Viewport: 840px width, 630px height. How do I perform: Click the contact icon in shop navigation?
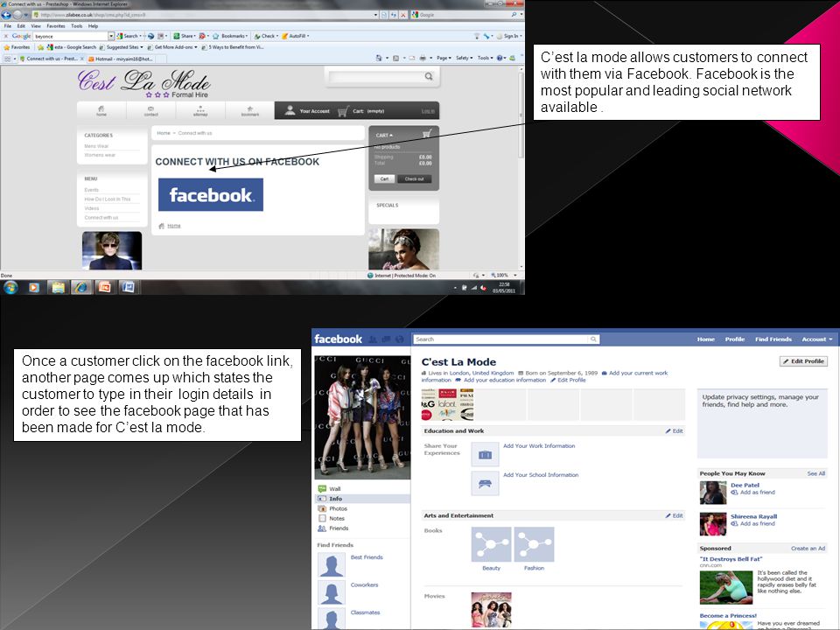[151, 110]
